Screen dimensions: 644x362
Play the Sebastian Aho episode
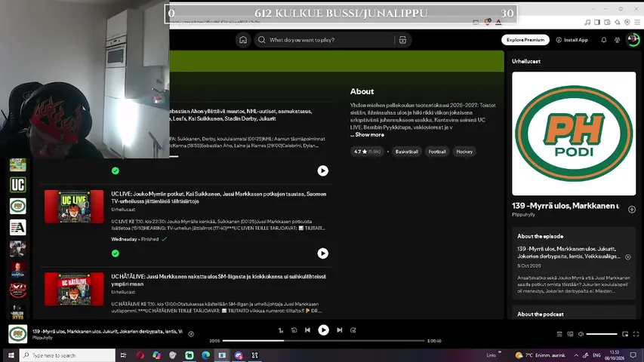(323, 170)
